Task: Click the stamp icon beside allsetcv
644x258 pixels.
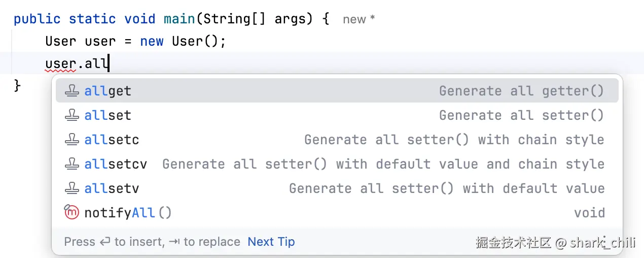Action: coord(72,164)
